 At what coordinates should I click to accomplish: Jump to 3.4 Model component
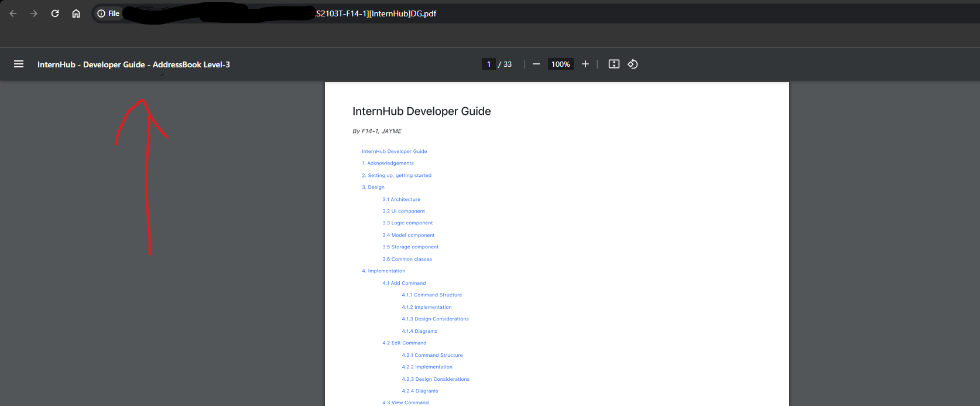[409, 236]
